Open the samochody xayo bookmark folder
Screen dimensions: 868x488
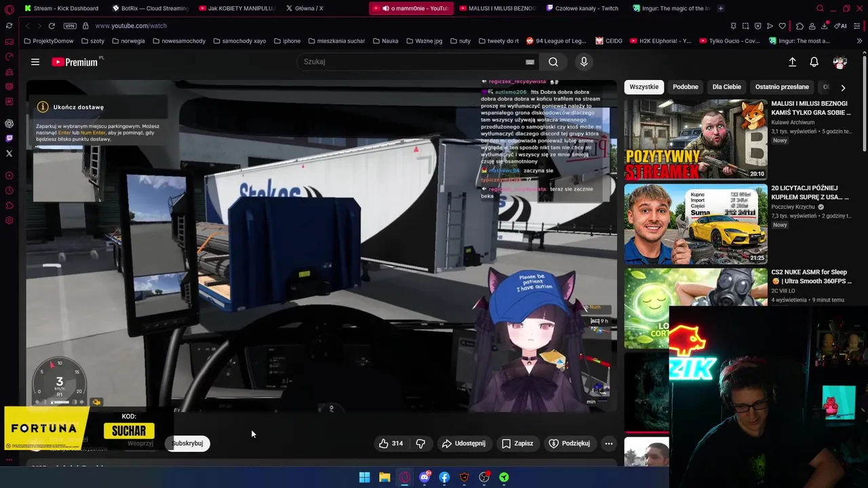(239, 41)
